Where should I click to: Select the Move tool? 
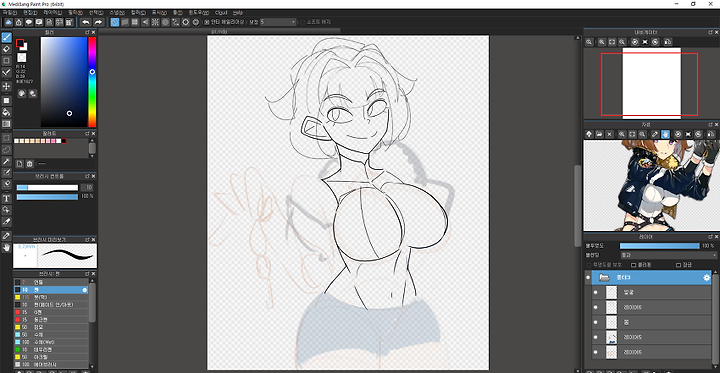pyautogui.click(x=6, y=86)
